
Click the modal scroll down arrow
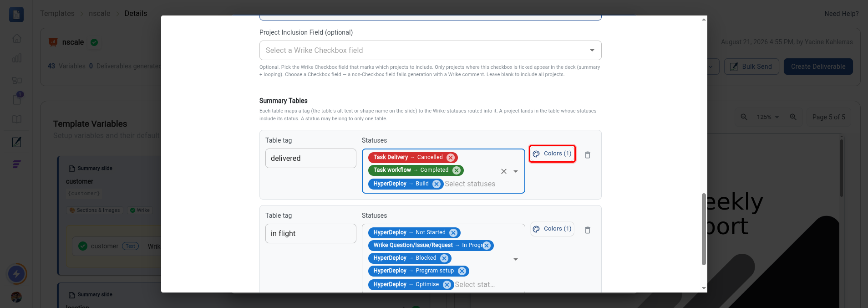[704, 288]
